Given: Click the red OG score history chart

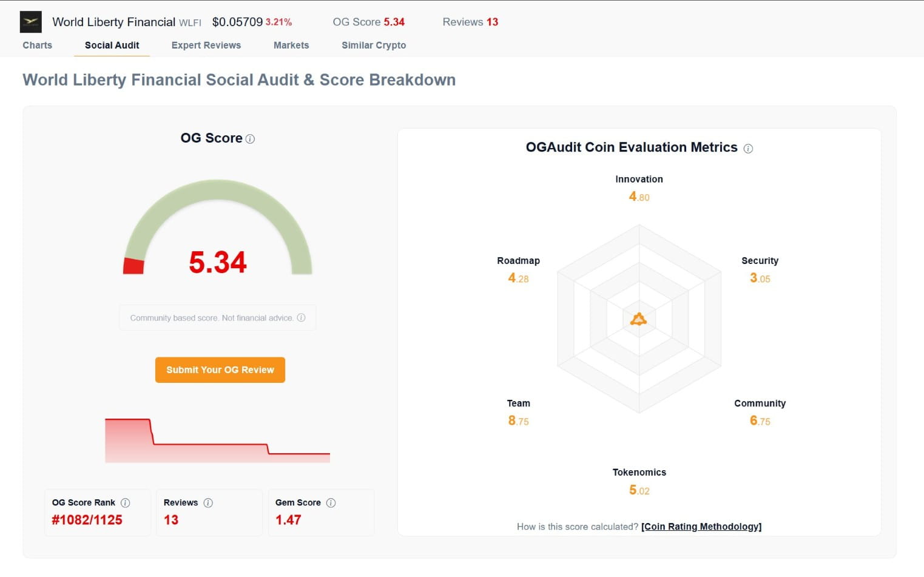Looking at the screenshot, I should tap(217, 440).
